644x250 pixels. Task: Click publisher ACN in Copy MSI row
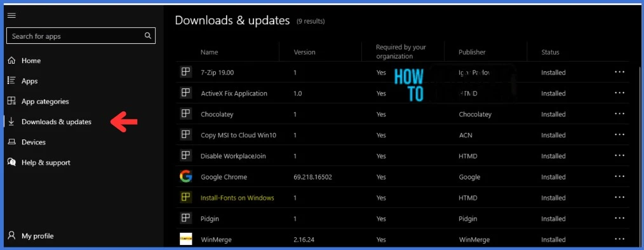point(466,135)
